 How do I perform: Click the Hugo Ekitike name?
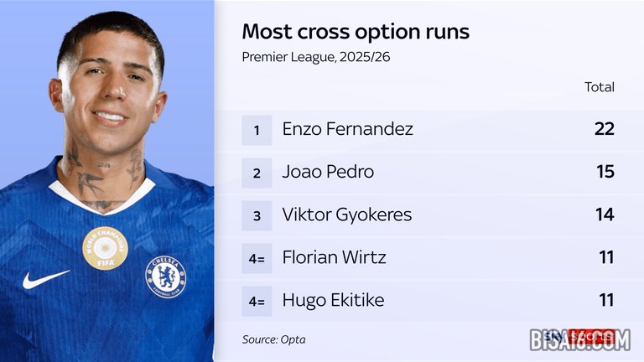(x=334, y=301)
